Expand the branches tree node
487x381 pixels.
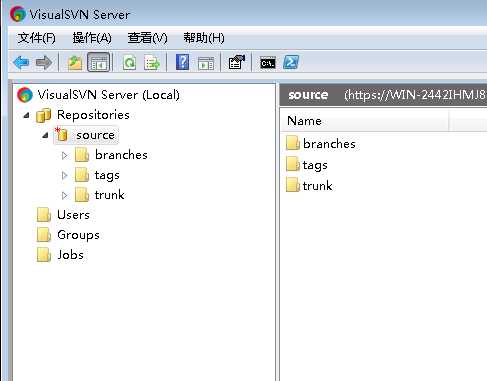click(x=65, y=155)
